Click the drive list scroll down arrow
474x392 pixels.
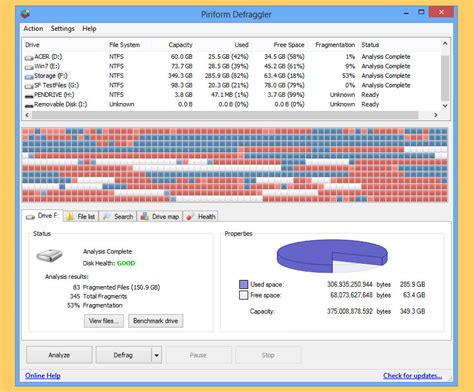[445, 105]
